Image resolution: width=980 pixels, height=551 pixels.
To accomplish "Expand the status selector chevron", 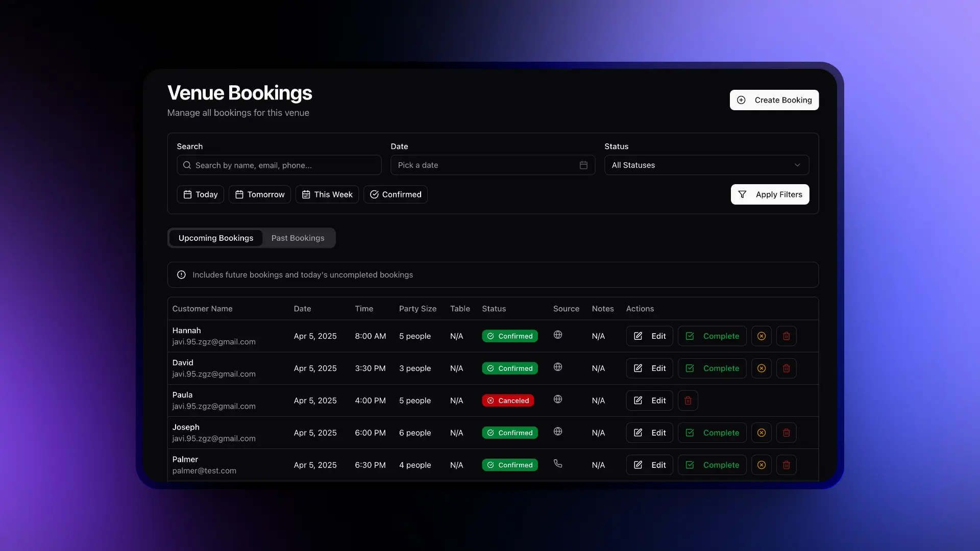I will point(797,165).
